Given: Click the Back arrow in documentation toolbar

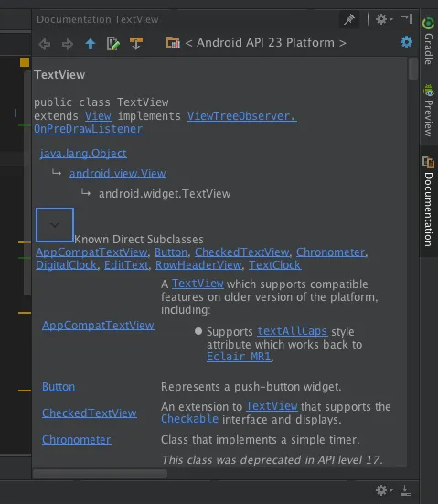Looking at the screenshot, I should click(x=44, y=44).
